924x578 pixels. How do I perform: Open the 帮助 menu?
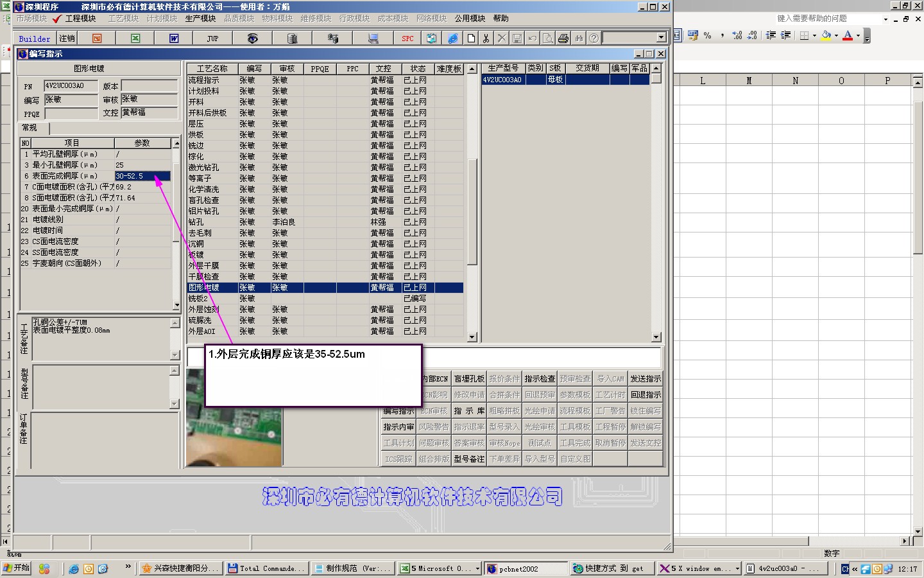click(501, 19)
